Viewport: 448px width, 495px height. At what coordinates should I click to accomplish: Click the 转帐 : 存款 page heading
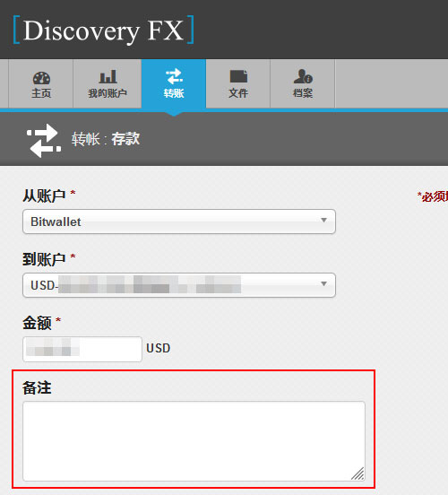(106, 139)
